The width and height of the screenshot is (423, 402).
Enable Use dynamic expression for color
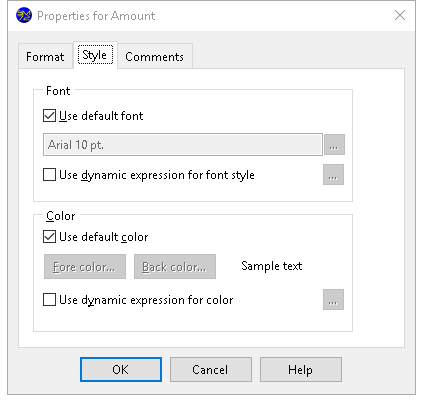[x=49, y=300]
